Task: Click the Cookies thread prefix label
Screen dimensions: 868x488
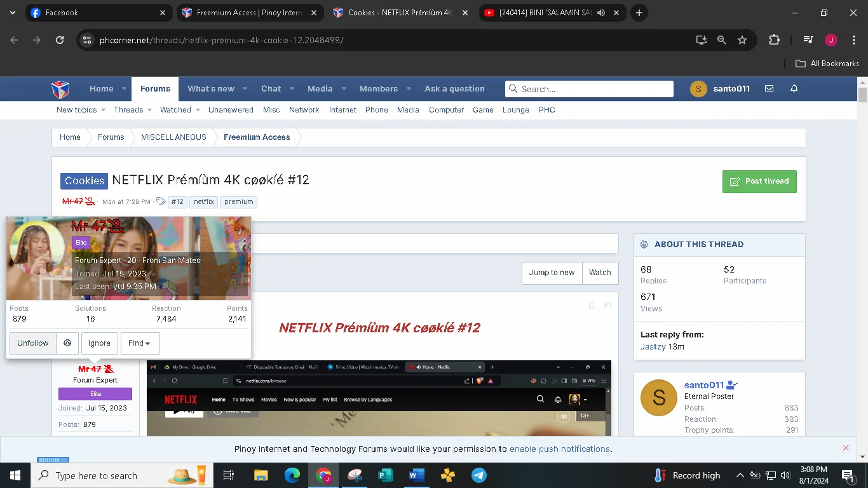Action: [x=85, y=181]
